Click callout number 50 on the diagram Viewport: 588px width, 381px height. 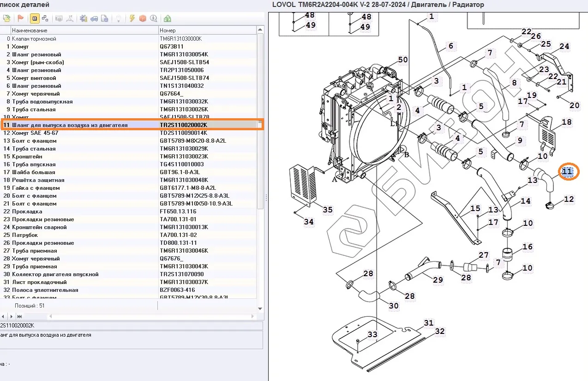pos(402,60)
